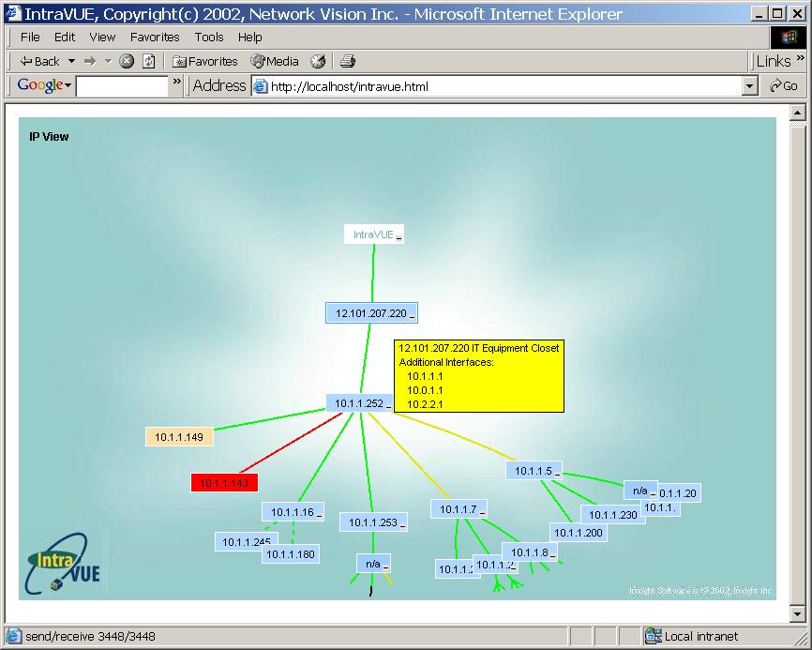Open the File menu
812x650 pixels.
coord(30,38)
